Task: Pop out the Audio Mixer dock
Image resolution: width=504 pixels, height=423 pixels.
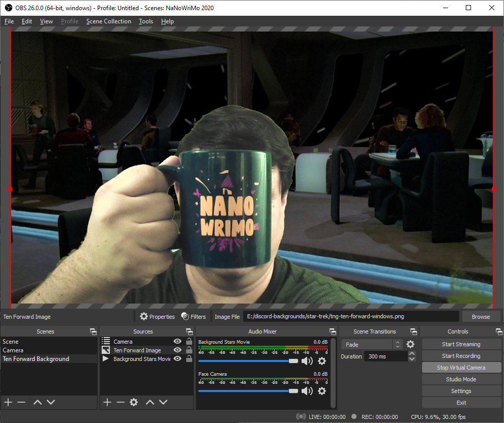Action: pos(333,331)
